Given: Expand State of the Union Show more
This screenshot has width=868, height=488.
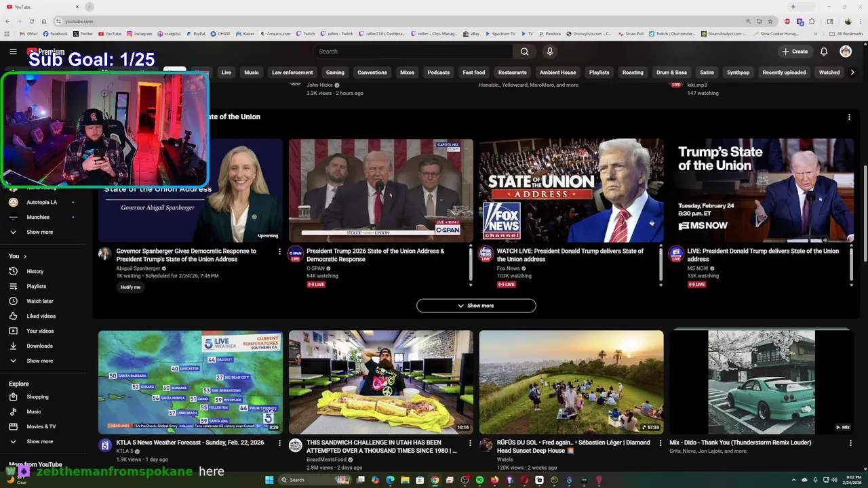Looking at the screenshot, I should click(x=476, y=306).
